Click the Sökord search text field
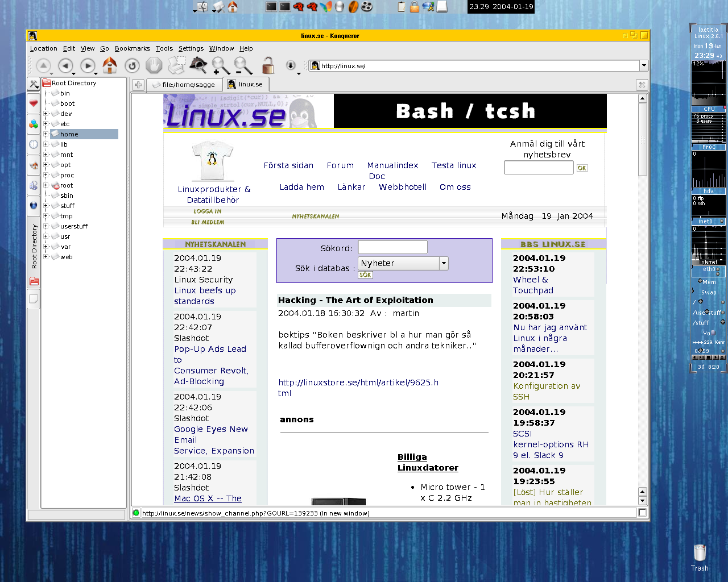This screenshot has width=728, height=582. 392,247
